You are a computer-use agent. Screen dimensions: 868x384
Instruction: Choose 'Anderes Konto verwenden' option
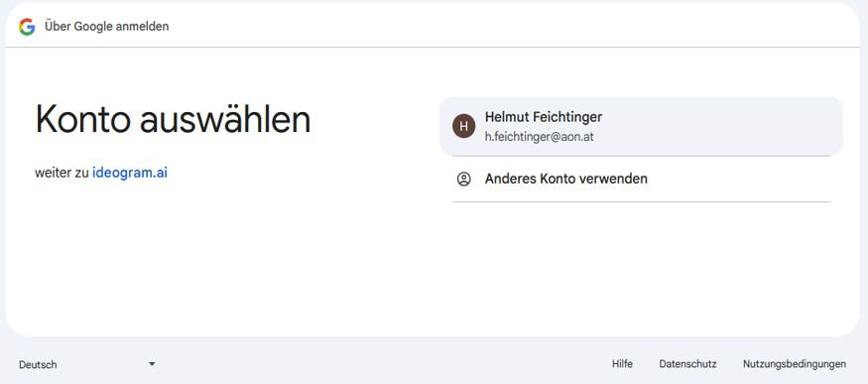pos(641,179)
